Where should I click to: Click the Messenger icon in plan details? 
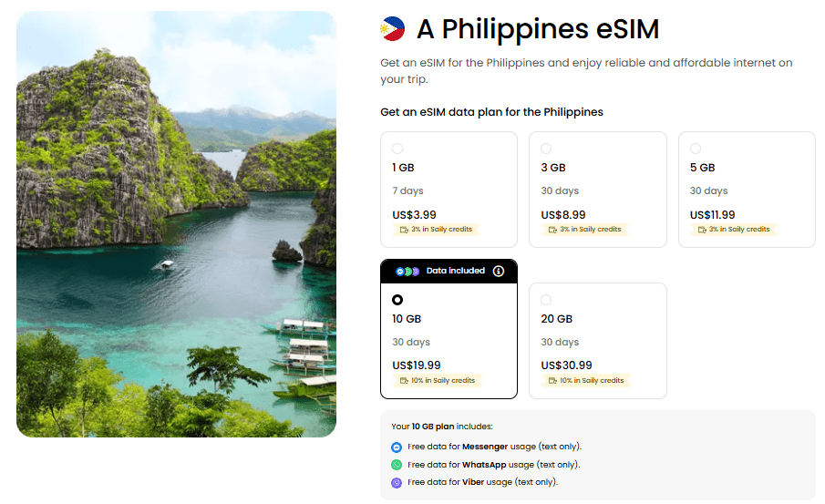(x=397, y=447)
